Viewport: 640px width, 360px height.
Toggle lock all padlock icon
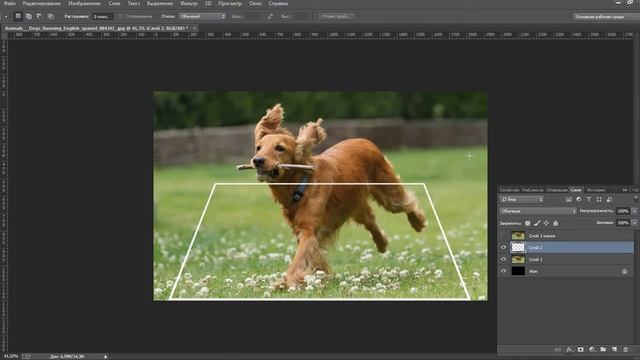pos(556,223)
